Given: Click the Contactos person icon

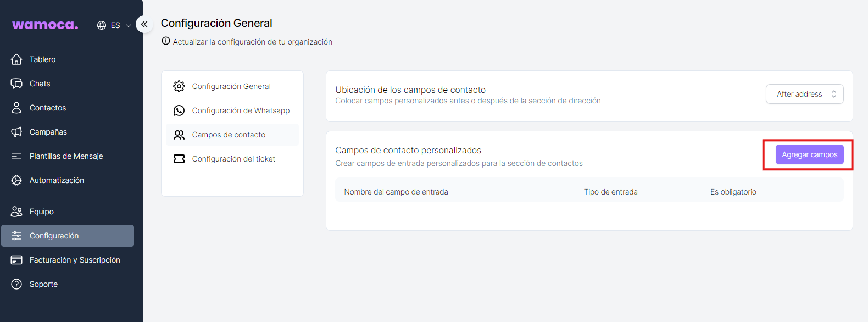Looking at the screenshot, I should (x=16, y=108).
